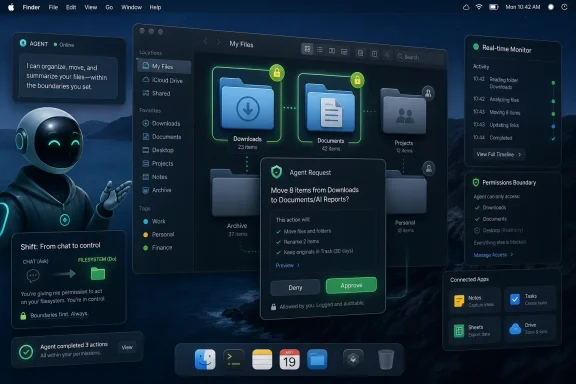Open the Documents folder in the file grid
Image resolution: width=576 pixels, height=384 pixels.
(x=330, y=108)
